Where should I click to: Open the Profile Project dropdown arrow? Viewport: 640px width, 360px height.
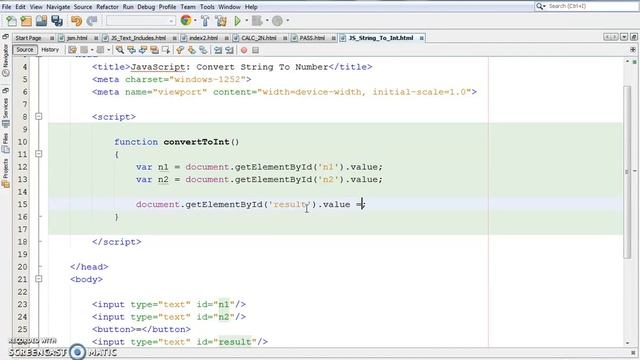[287, 20]
